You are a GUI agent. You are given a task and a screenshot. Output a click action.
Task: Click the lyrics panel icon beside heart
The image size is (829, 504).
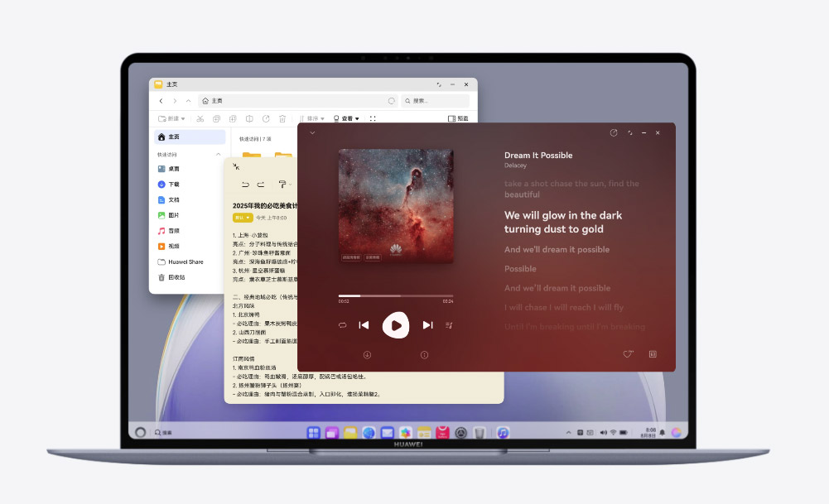(x=653, y=354)
